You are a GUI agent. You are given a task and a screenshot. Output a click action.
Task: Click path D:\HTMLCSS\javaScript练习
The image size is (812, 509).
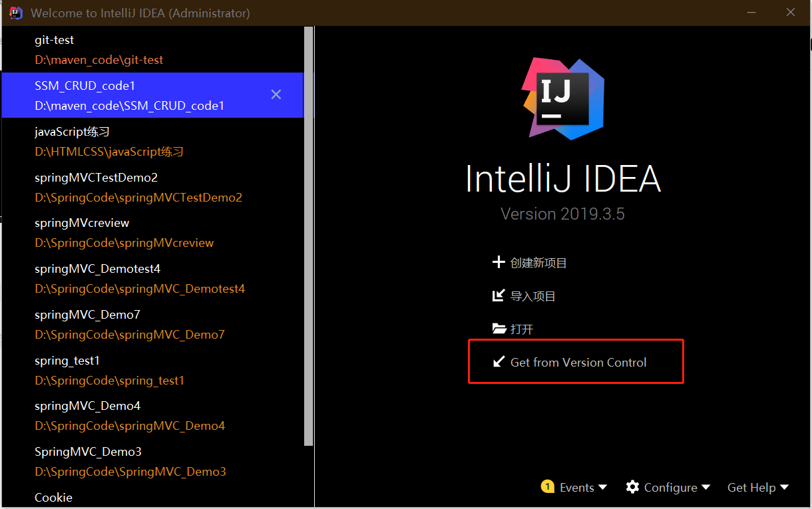(x=109, y=152)
